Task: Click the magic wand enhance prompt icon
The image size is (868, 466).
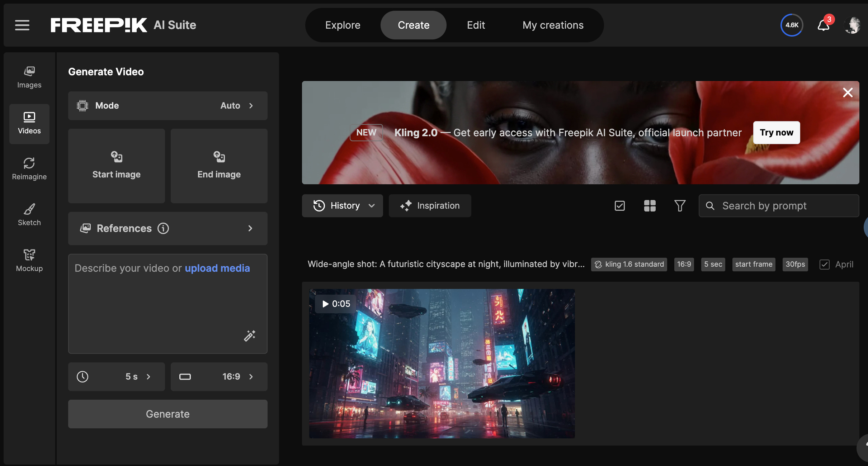Action: point(250,336)
